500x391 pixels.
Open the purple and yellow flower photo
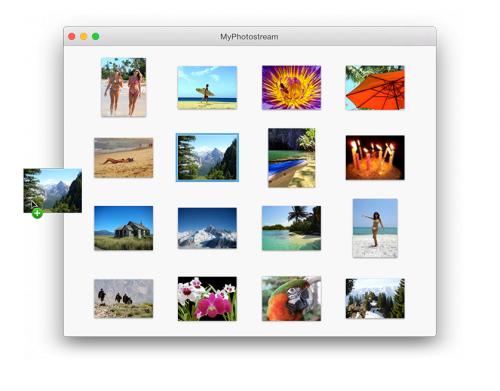291,88
